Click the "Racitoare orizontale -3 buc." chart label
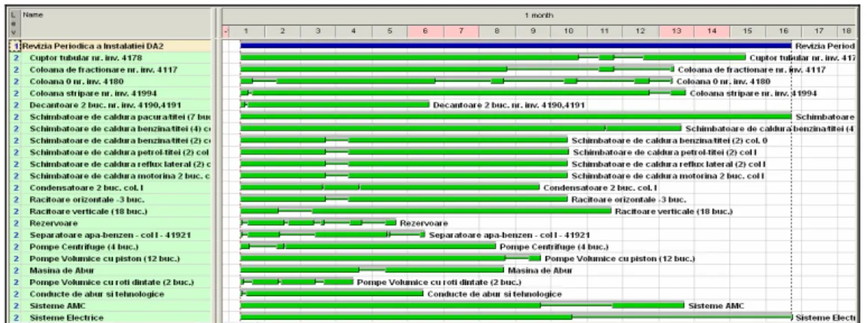 click(629, 199)
